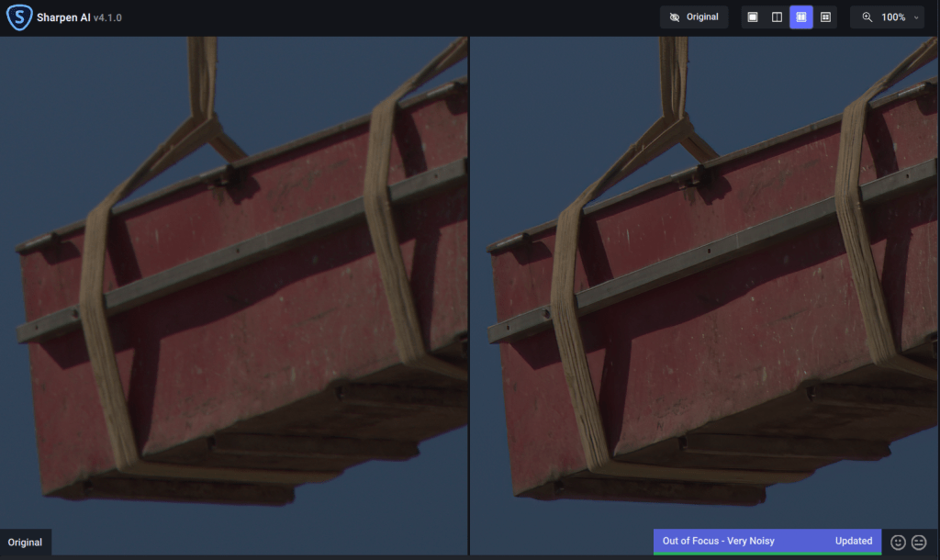Click the Out of Focus - Very Noisy label
This screenshot has height=560, width=940.
[x=719, y=541]
